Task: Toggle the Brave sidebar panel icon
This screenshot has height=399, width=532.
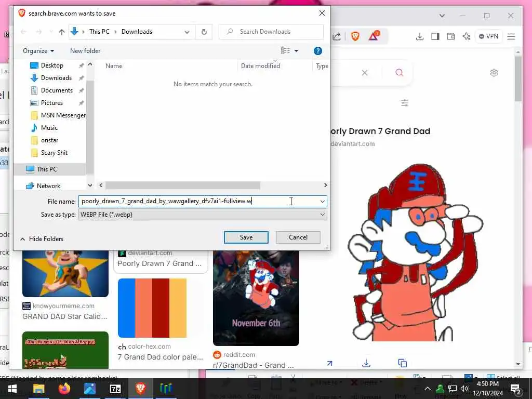Action: point(435,36)
